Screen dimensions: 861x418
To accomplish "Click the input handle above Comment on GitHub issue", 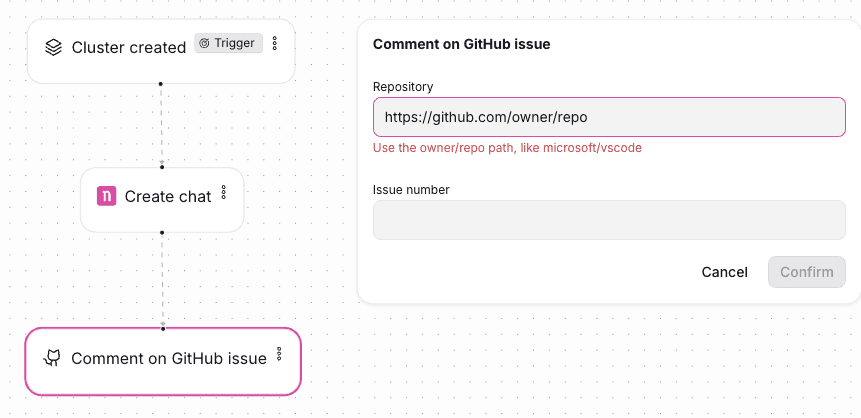I will [163, 328].
